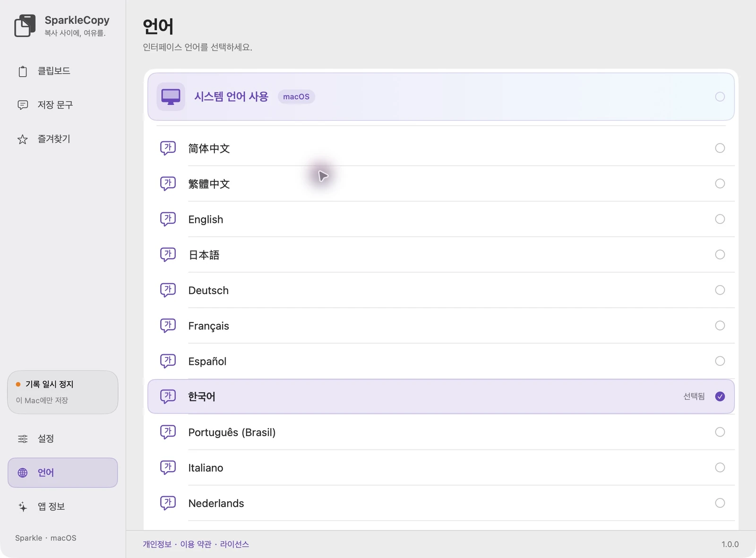Click the language icon beside 繁體中文

point(168,184)
